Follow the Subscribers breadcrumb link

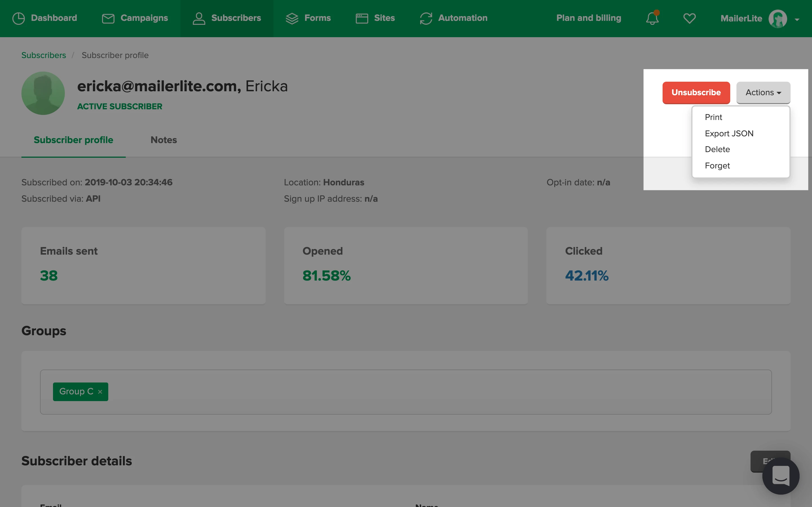[x=44, y=55]
